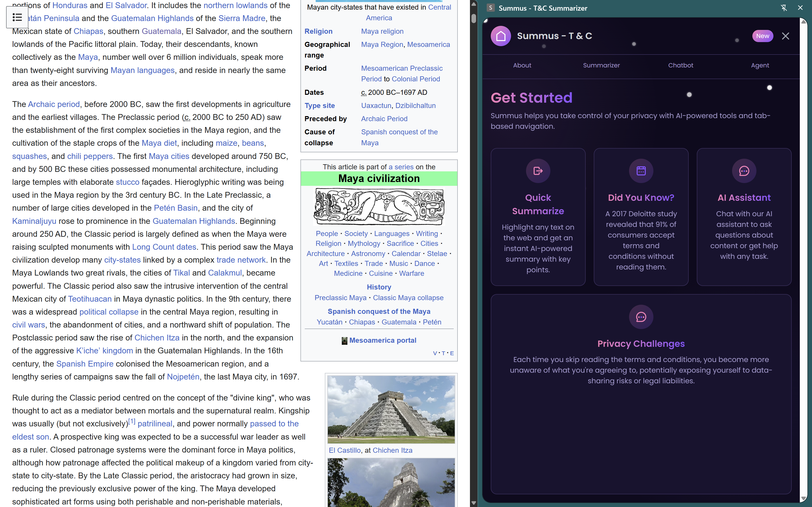Open the El Castillo pyramid thumbnail
This screenshot has width=812, height=507.
coord(391,409)
